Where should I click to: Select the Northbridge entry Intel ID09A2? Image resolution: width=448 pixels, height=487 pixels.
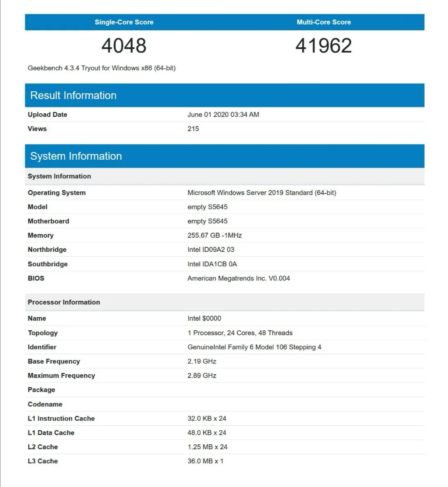[212, 249]
